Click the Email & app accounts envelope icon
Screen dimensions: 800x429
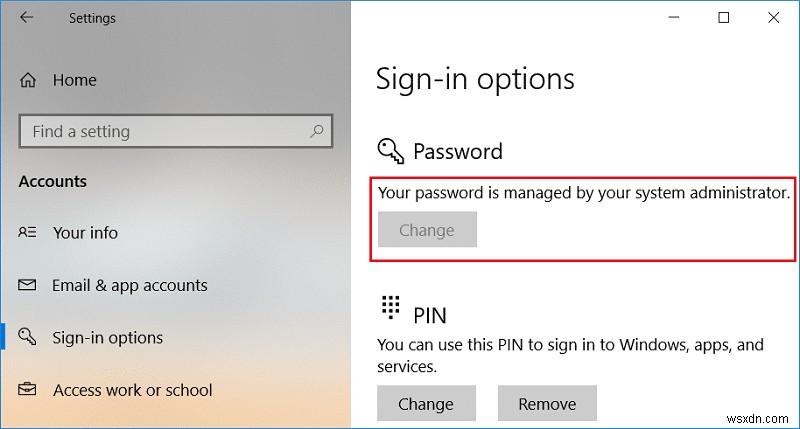pyautogui.click(x=28, y=285)
